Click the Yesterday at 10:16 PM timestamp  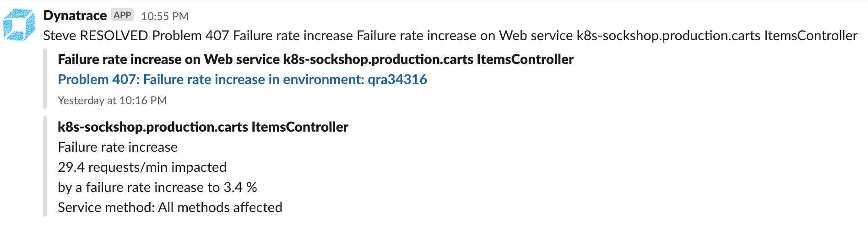pyautogui.click(x=112, y=101)
